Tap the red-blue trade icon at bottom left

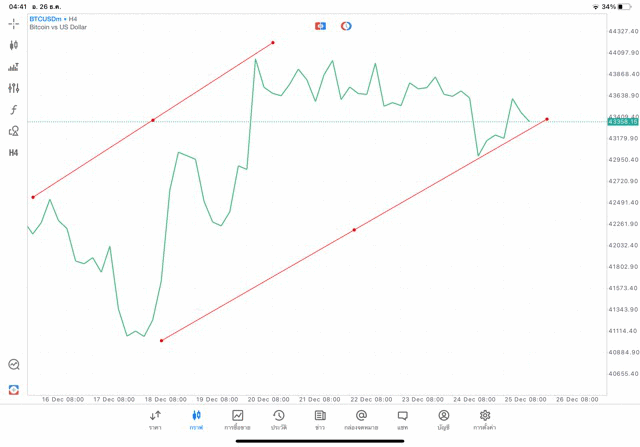pyautogui.click(x=13, y=389)
